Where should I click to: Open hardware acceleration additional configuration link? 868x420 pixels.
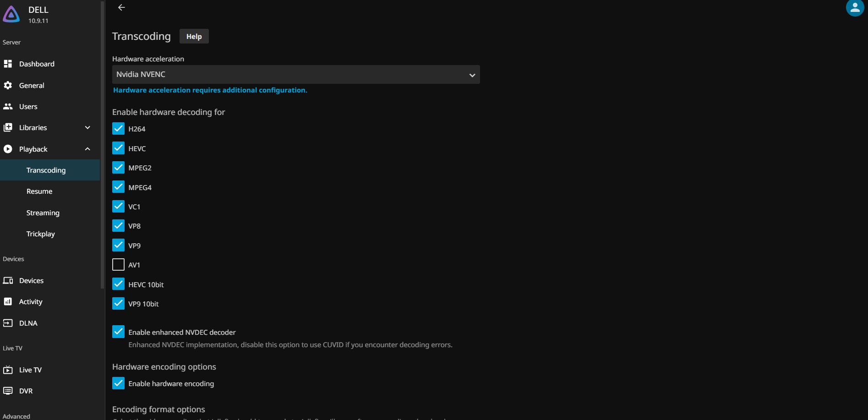[x=210, y=90]
